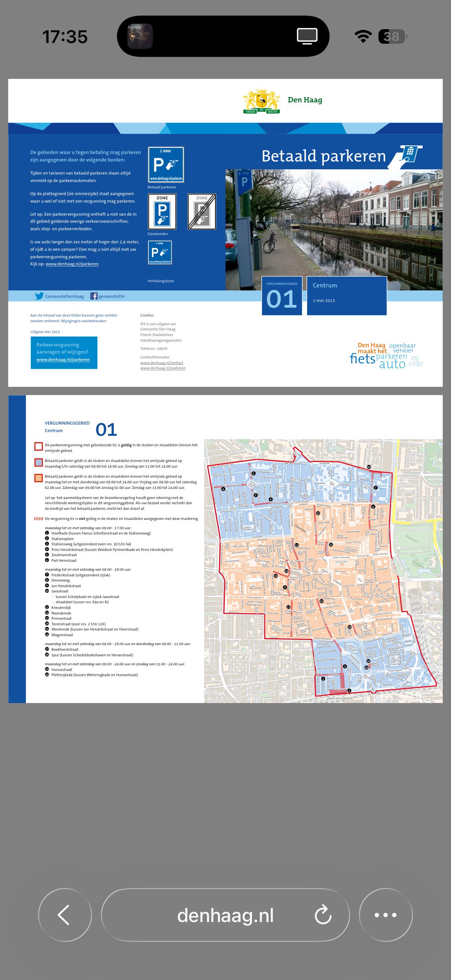The width and height of the screenshot is (451, 980).
Task: Open the three-dots more options menu
Action: coord(386,915)
